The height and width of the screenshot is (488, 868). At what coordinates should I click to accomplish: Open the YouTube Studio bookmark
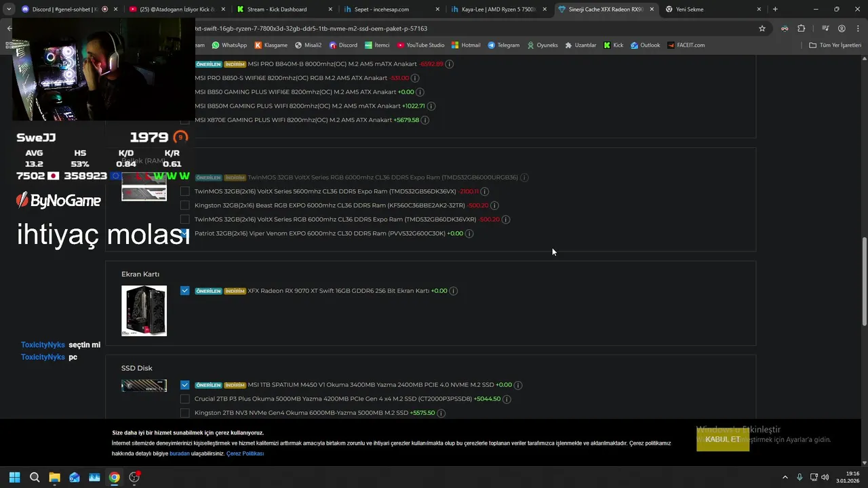[420, 45]
